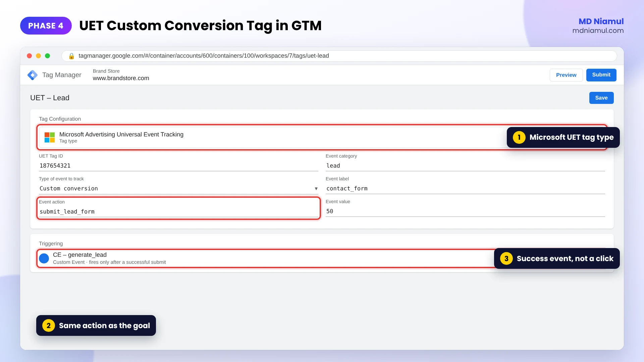Click the yellow minimize window dot
This screenshot has width=644, height=362.
click(39, 56)
